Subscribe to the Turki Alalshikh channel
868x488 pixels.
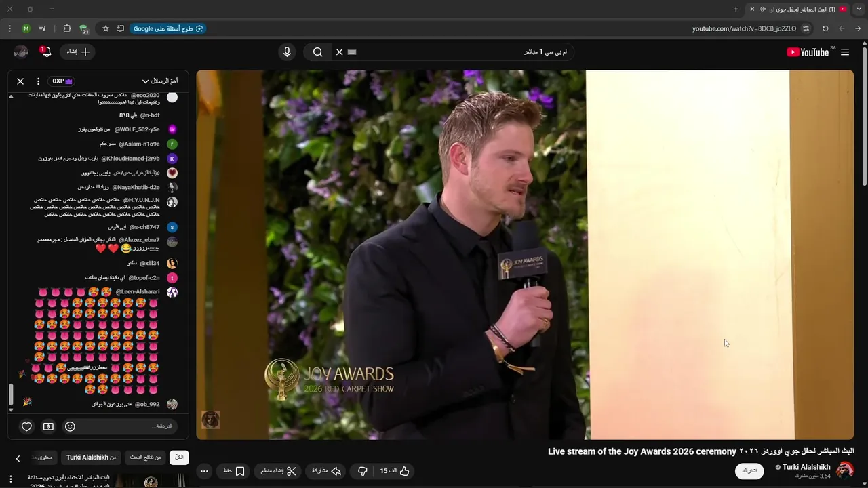point(749,471)
